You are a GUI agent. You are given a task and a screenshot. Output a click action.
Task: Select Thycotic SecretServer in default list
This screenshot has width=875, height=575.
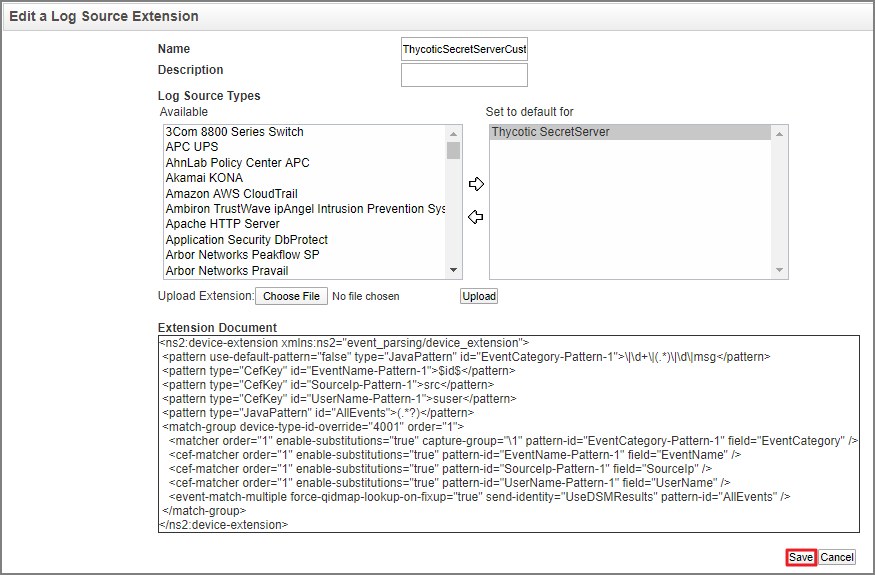[x=630, y=132]
